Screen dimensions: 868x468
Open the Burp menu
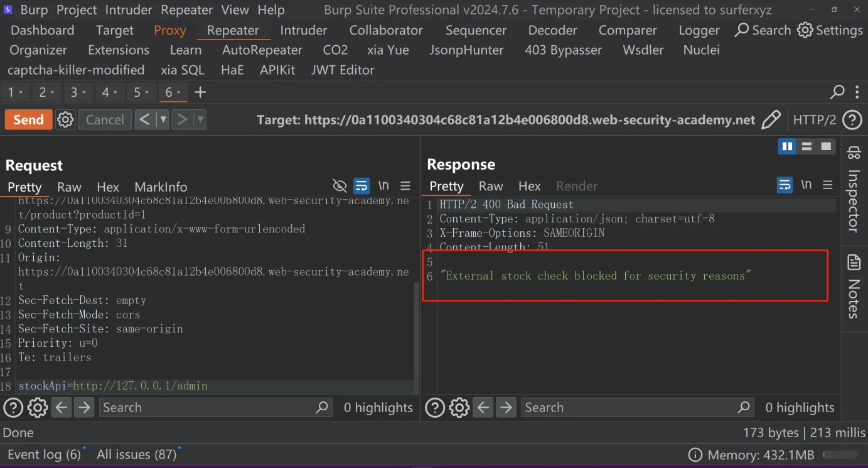point(34,10)
